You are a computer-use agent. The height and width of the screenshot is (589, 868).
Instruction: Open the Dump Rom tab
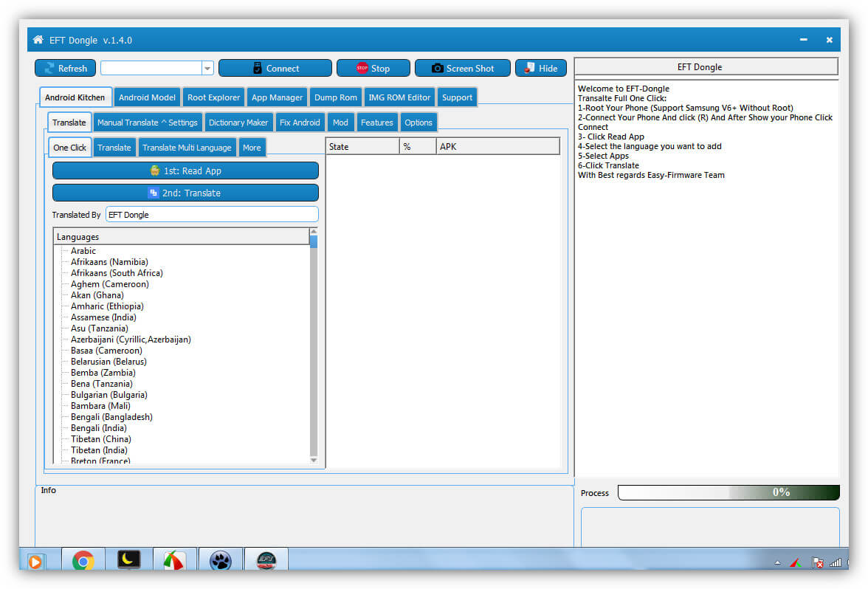click(x=336, y=97)
